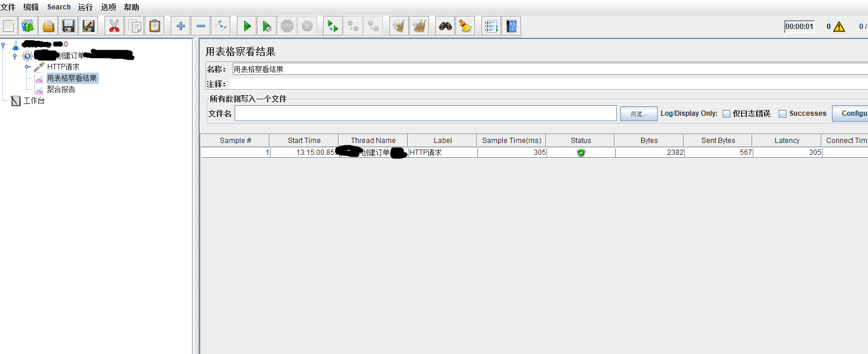Click into the 名称 name field
Viewport: 868px width, 354px height.
pos(550,69)
